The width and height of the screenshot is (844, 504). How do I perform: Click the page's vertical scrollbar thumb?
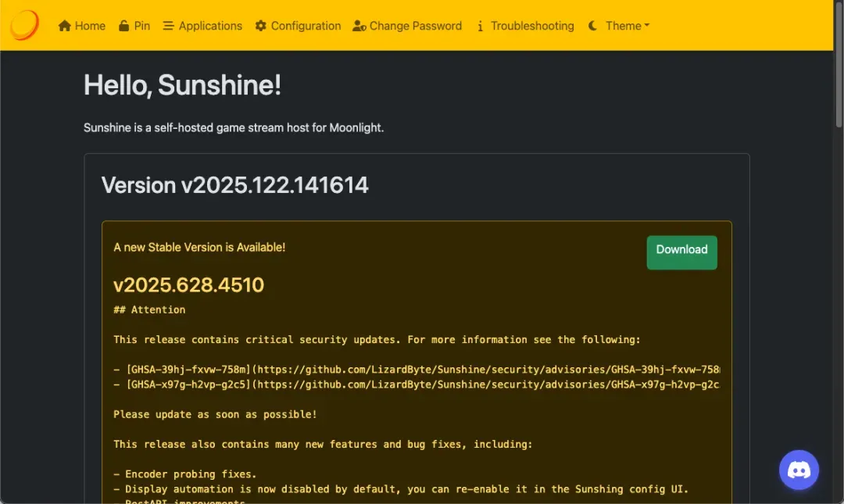[x=839, y=66]
